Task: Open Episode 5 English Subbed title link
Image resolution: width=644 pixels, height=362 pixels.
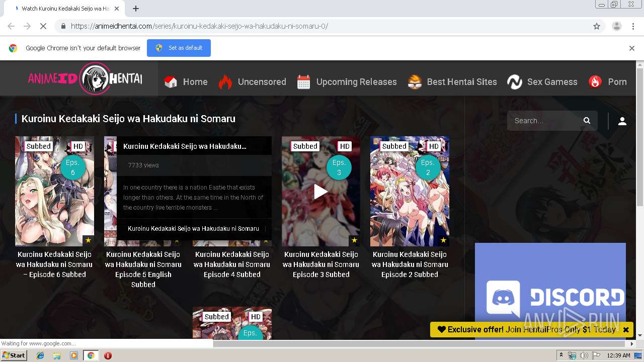Action: coord(143,269)
